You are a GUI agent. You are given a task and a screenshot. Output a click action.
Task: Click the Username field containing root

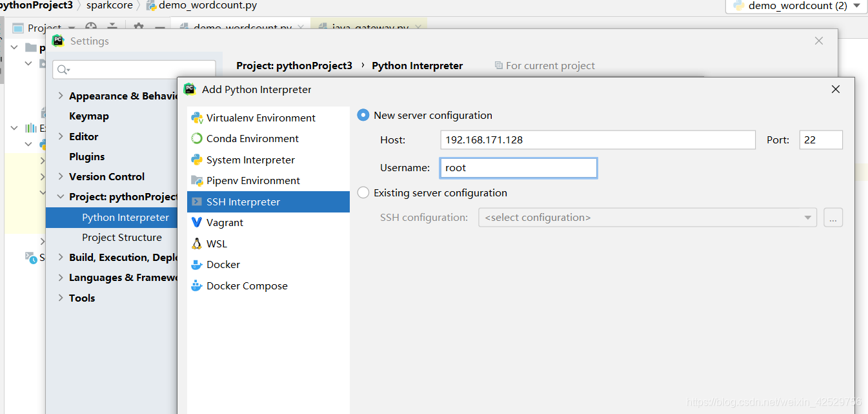(518, 168)
